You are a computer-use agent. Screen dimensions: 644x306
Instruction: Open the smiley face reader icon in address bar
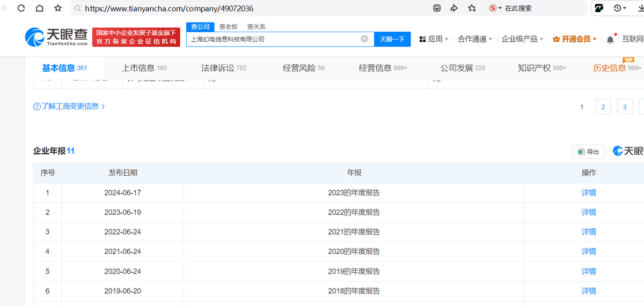437,8
